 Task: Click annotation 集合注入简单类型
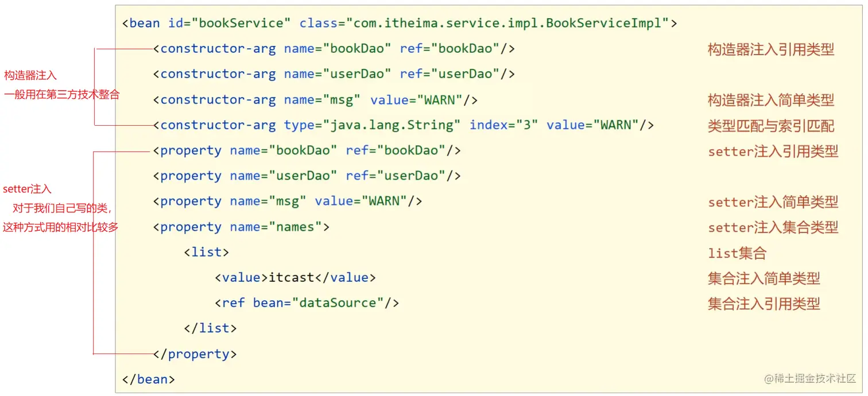point(764,278)
